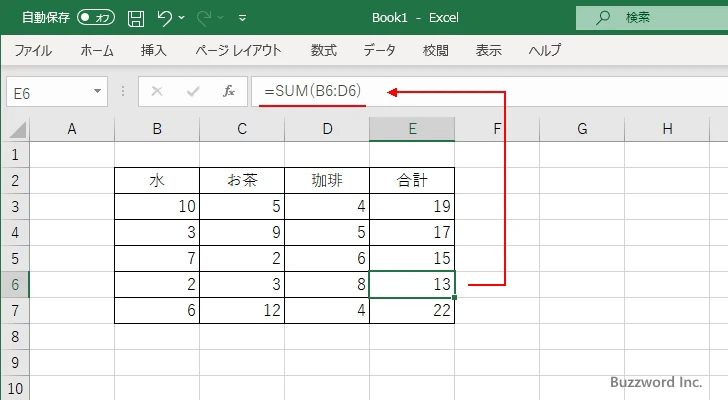This screenshot has height=400, width=728.
Task: Click the Undo arrow icon
Action: 164,18
